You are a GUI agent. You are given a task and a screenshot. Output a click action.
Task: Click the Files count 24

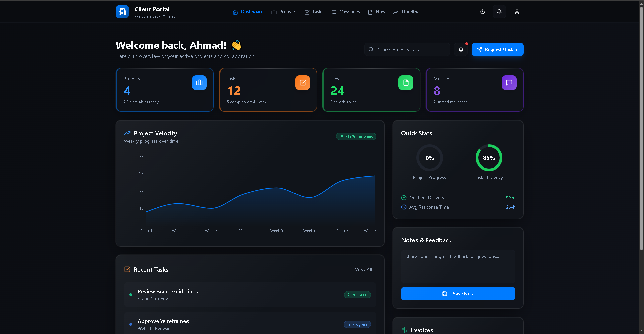click(x=337, y=91)
